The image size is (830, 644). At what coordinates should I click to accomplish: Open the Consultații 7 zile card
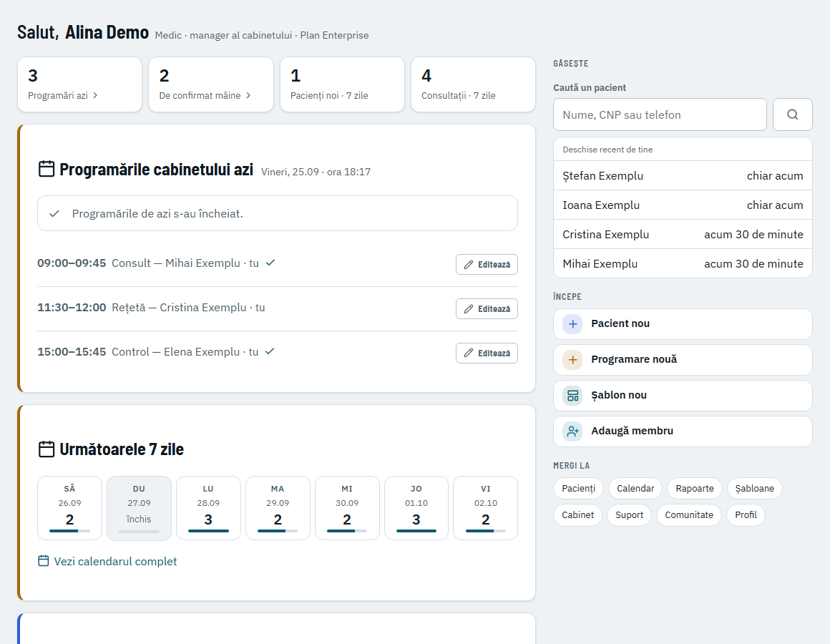[x=473, y=84]
